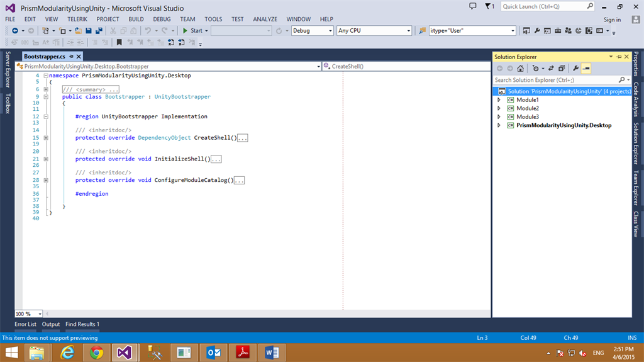This screenshot has width=644, height=362.
Task: Toggle auto-hide pin on Solution Explorer
Action: click(619, 57)
